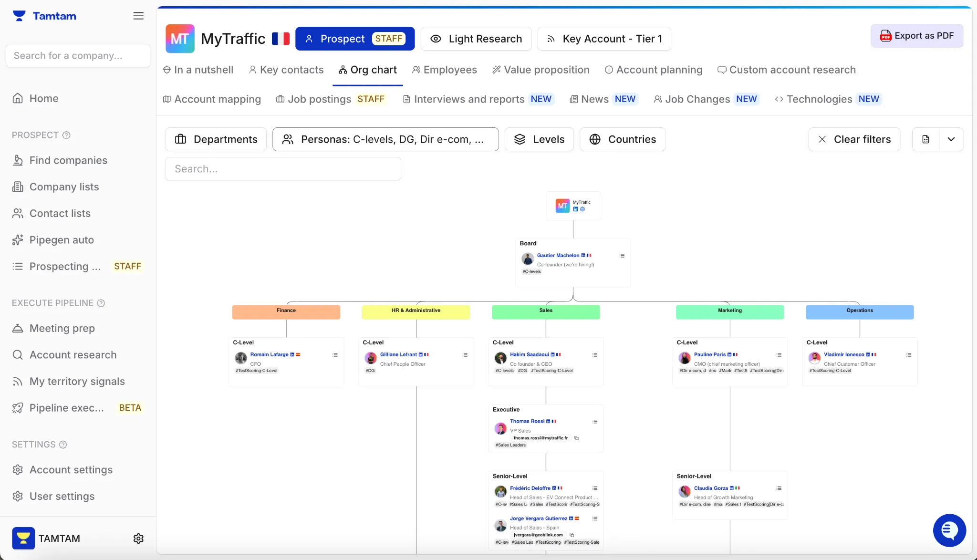Click the gear icon next to TAMTAM
This screenshot has height=560, width=977.
[x=138, y=539]
